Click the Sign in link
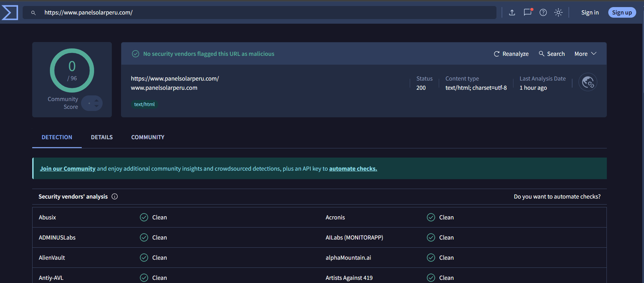 pos(590,13)
